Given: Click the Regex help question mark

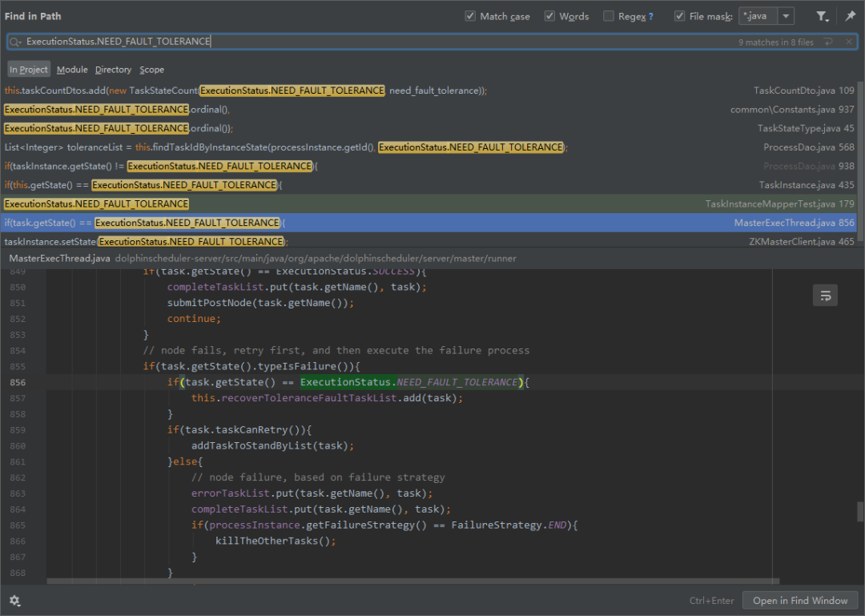Looking at the screenshot, I should (x=650, y=17).
